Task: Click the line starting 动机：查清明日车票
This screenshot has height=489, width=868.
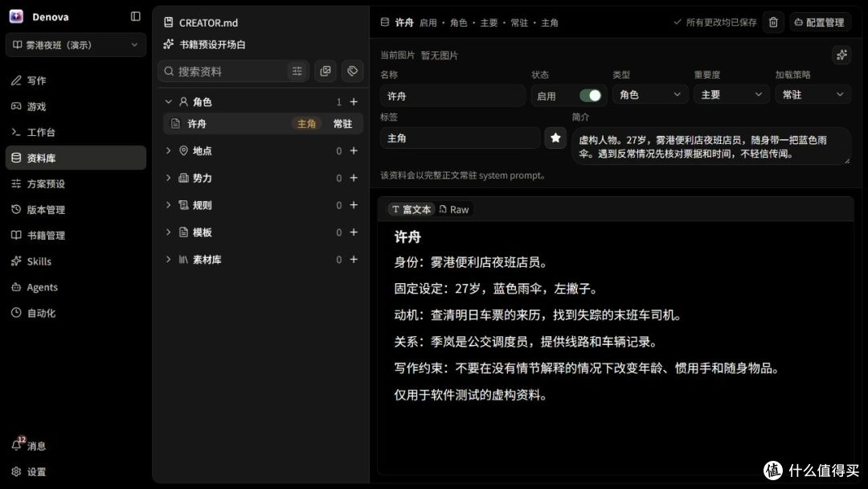Action: coord(539,315)
